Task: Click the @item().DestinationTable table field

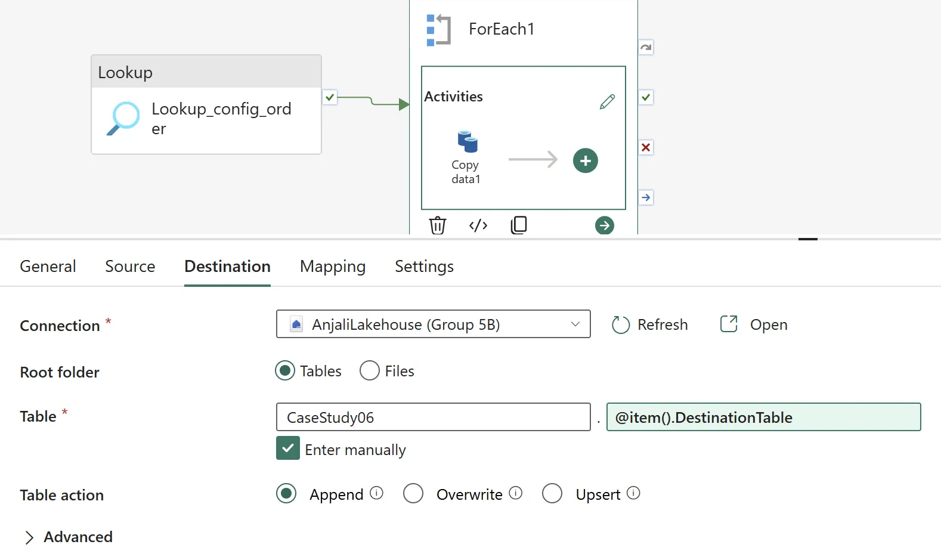Action: [764, 417]
